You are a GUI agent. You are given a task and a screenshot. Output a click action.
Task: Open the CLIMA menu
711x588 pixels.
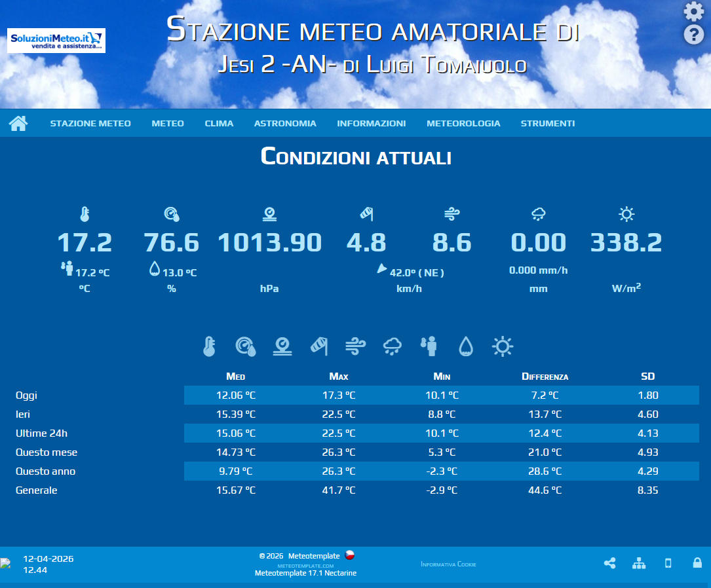(x=219, y=123)
